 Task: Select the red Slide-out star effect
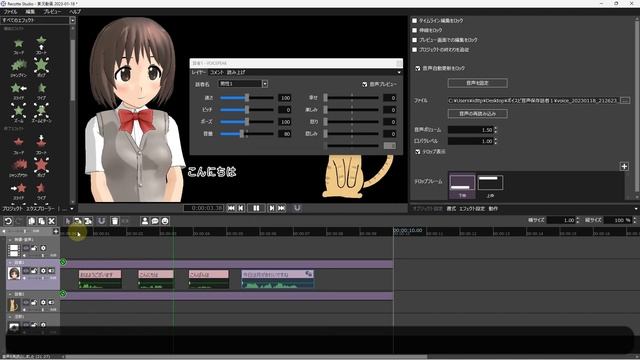tap(18, 188)
